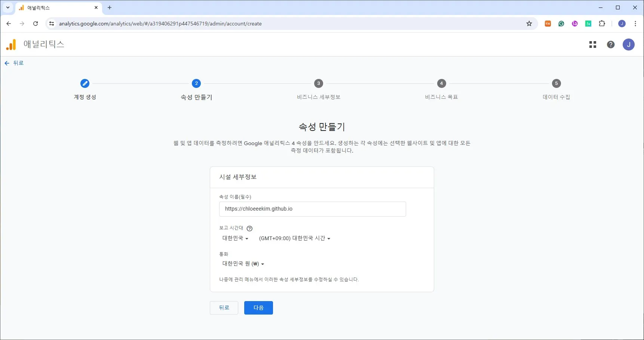Open the account avatar J in Analytics header
This screenshot has height=340, width=644.
[x=629, y=45]
